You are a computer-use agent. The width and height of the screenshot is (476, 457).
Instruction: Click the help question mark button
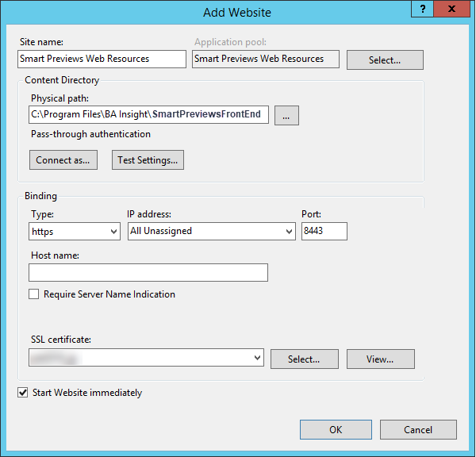(x=422, y=9)
